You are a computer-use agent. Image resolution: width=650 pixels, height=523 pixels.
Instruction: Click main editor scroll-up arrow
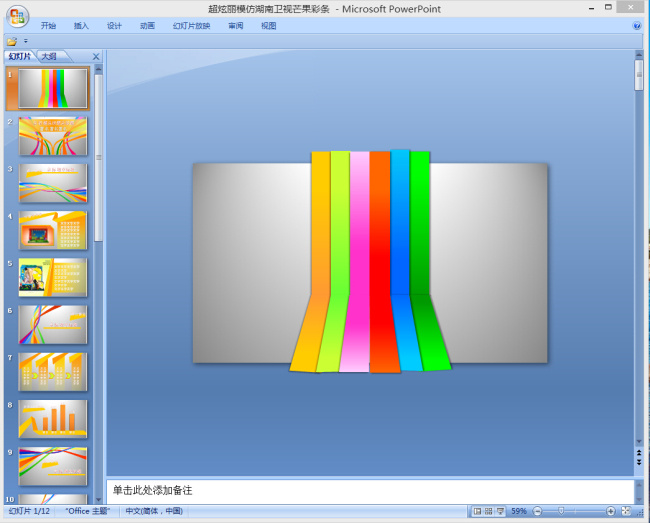pyautogui.click(x=639, y=54)
